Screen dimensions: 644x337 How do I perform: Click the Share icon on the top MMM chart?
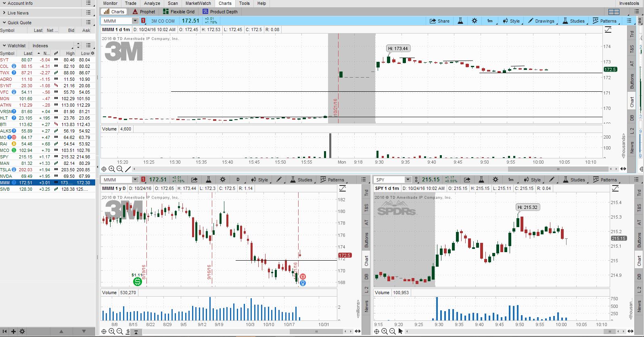click(439, 21)
